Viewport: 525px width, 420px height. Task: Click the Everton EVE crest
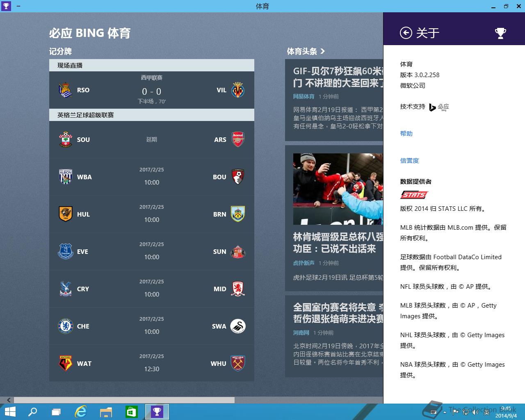pyautogui.click(x=66, y=251)
